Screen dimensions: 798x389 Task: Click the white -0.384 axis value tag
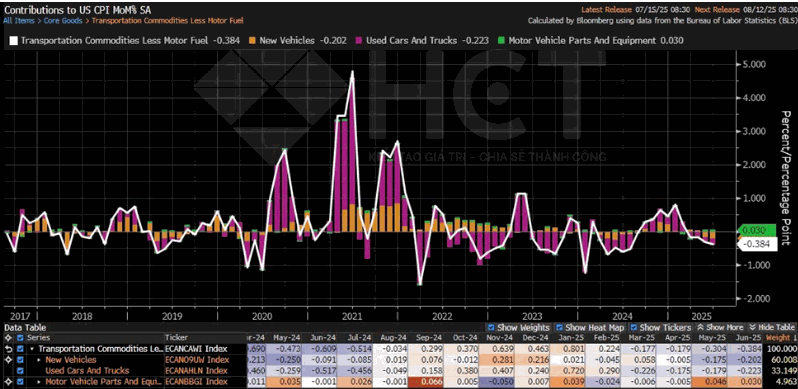[756, 244]
